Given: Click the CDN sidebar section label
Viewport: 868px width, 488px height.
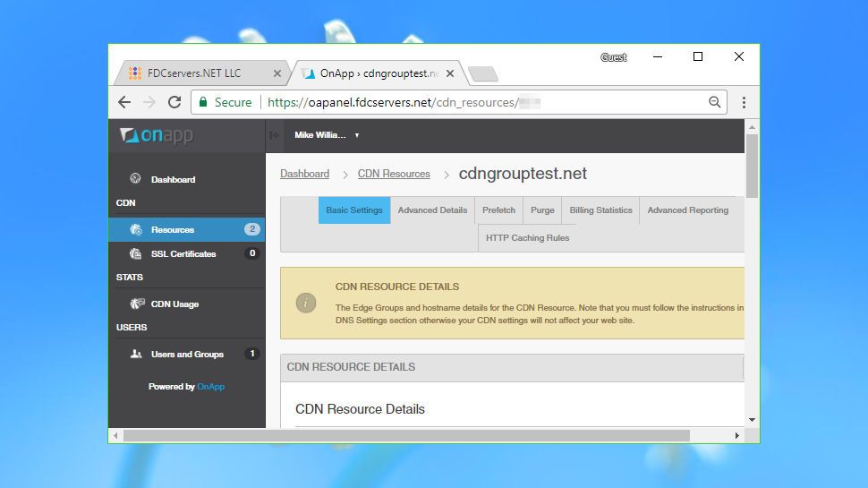Looking at the screenshot, I should [x=125, y=202].
